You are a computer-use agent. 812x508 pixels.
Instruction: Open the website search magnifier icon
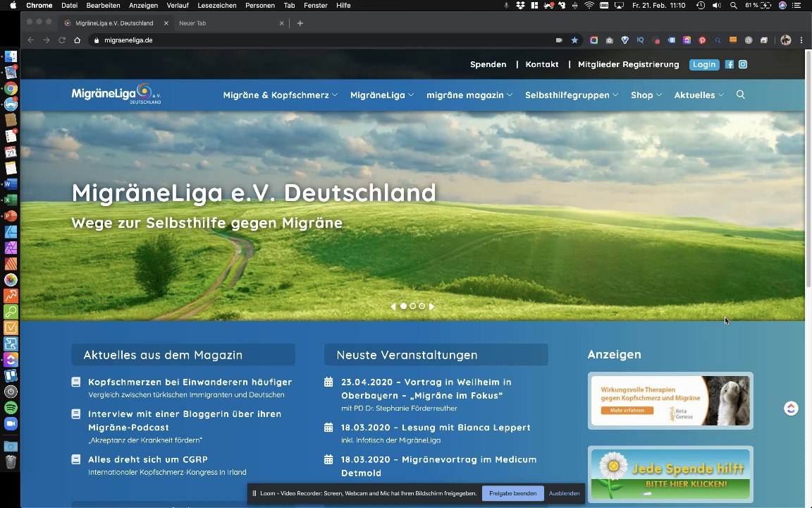point(741,95)
